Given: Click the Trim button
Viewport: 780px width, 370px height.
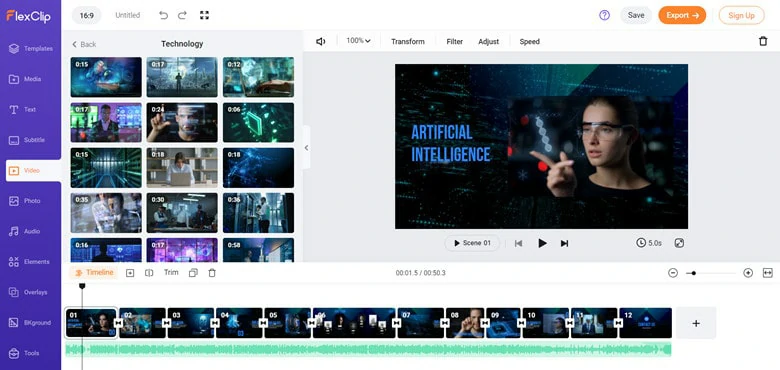Looking at the screenshot, I should [x=171, y=273].
